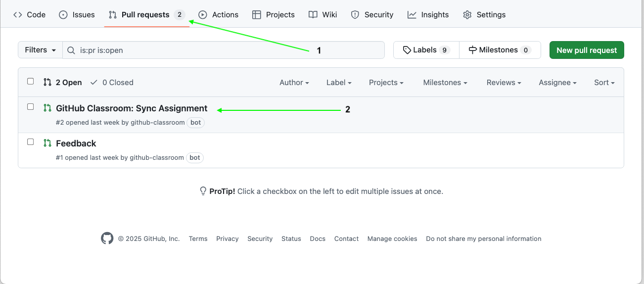Open the Contact footer link
The height and width of the screenshot is (284, 644).
[x=346, y=238]
